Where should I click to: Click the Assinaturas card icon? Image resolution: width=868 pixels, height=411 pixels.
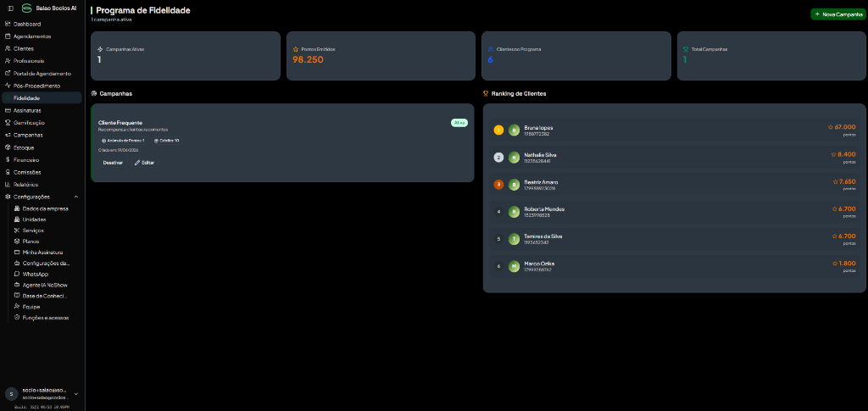(8, 111)
